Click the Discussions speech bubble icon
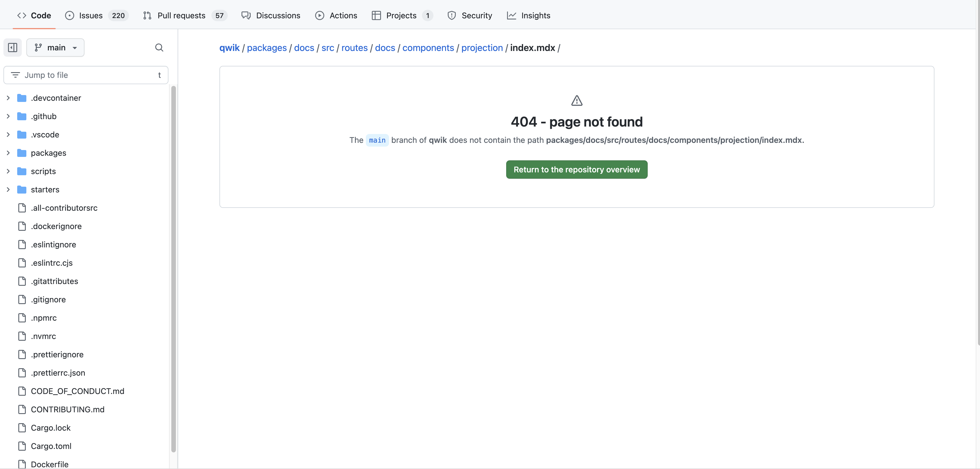980x469 pixels. (x=246, y=15)
